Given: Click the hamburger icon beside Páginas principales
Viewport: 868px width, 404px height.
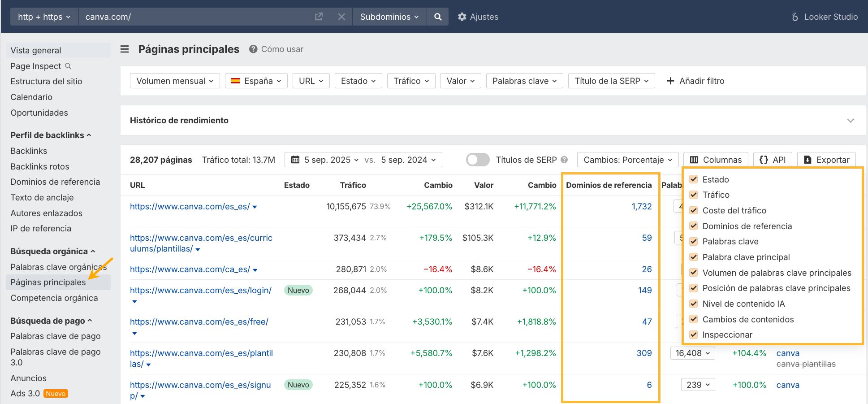Looking at the screenshot, I should click(124, 49).
